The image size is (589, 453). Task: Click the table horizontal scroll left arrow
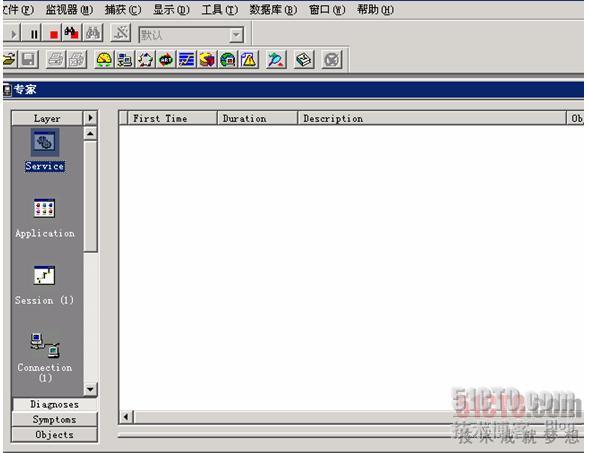point(126,417)
